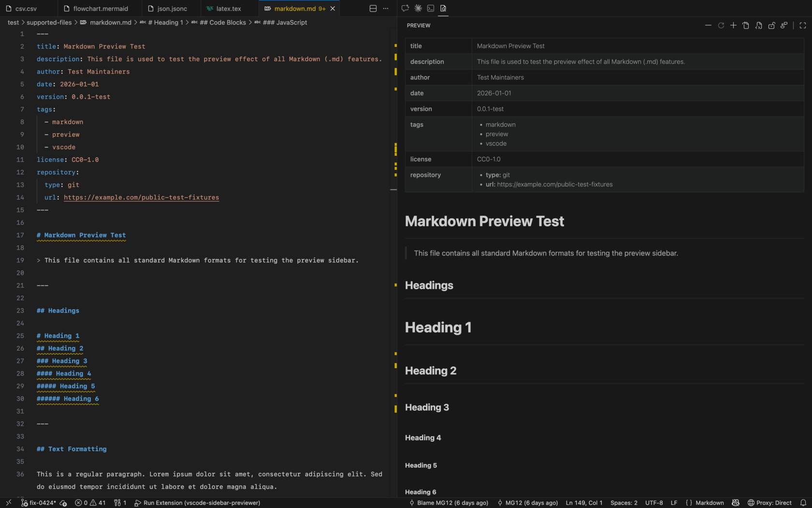Click Run Extension (vscode-sidebar-previewer)
The image size is (812, 508).
coord(197,503)
